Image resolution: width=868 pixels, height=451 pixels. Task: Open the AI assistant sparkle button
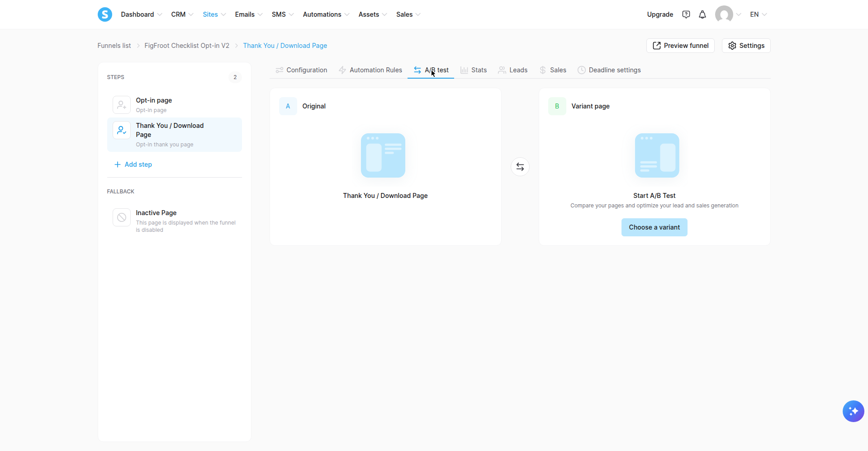coord(854,411)
